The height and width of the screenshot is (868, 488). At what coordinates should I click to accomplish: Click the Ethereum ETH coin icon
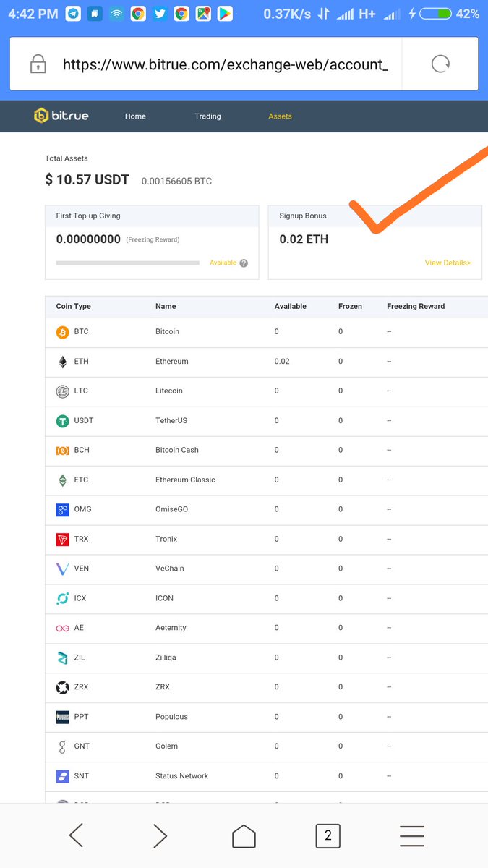pos(63,362)
